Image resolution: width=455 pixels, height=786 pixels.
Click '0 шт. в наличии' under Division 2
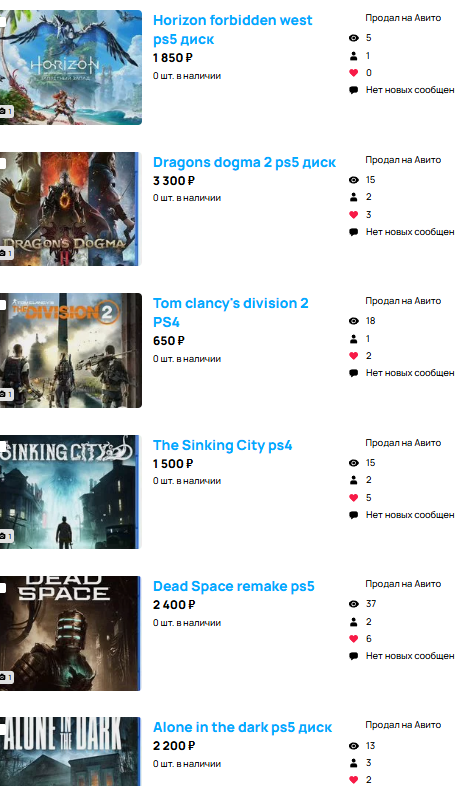coord(187,359)
